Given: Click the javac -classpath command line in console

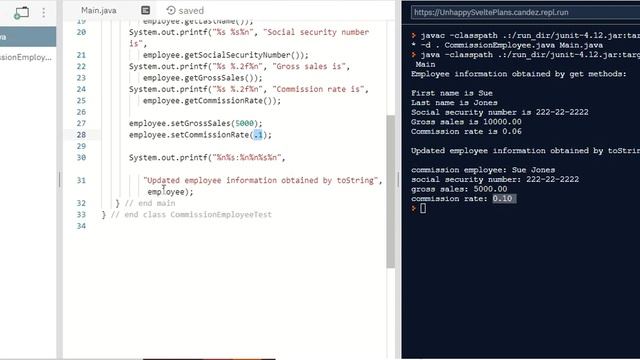Looking at the screenshot, I should point(529,36).
